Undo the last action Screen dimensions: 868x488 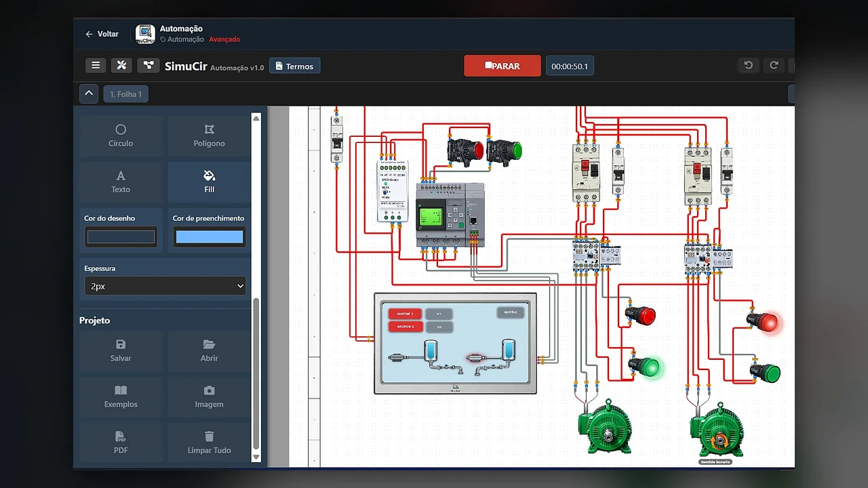749,65
